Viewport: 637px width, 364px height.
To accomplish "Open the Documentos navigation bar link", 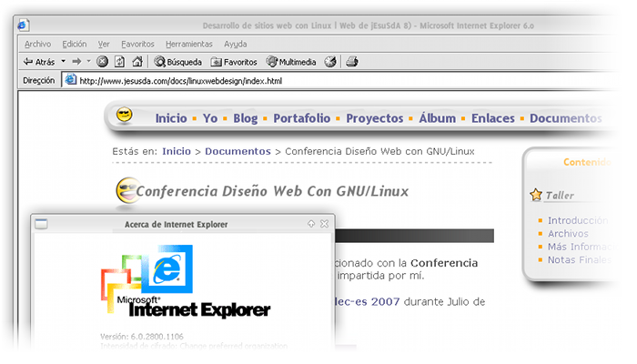I will tap(566, 118).
